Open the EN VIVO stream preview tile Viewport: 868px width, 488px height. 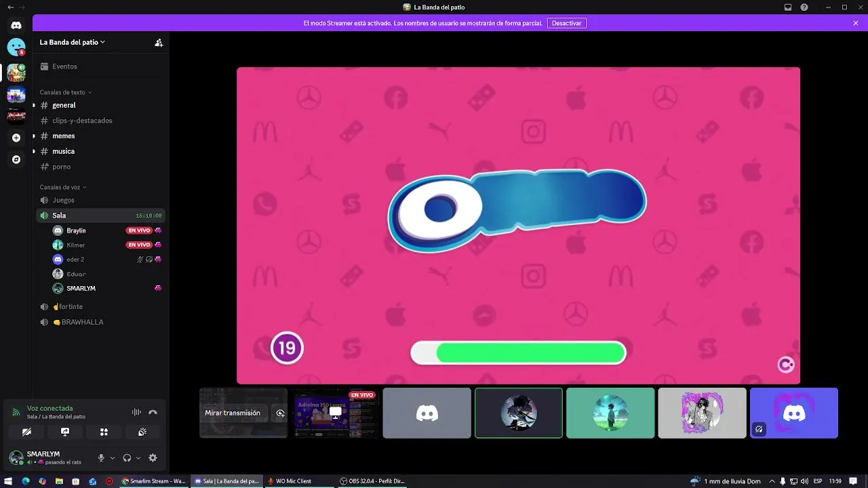[x=335, y=413]
